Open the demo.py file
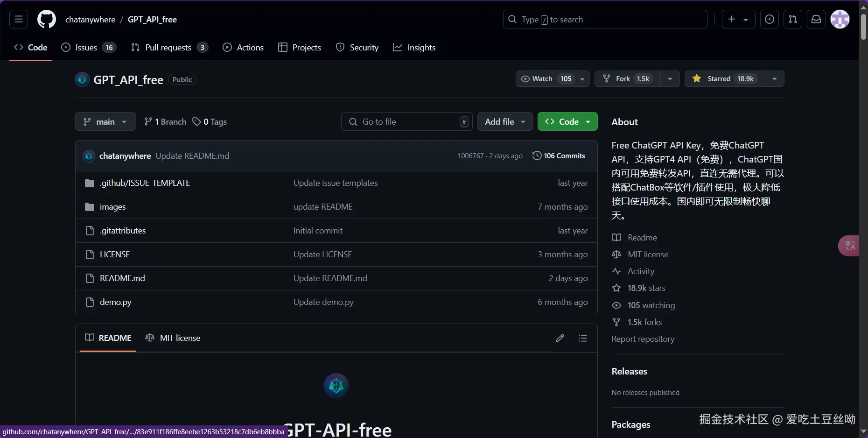This screenshot has height=438, width=868. point(116,302)
